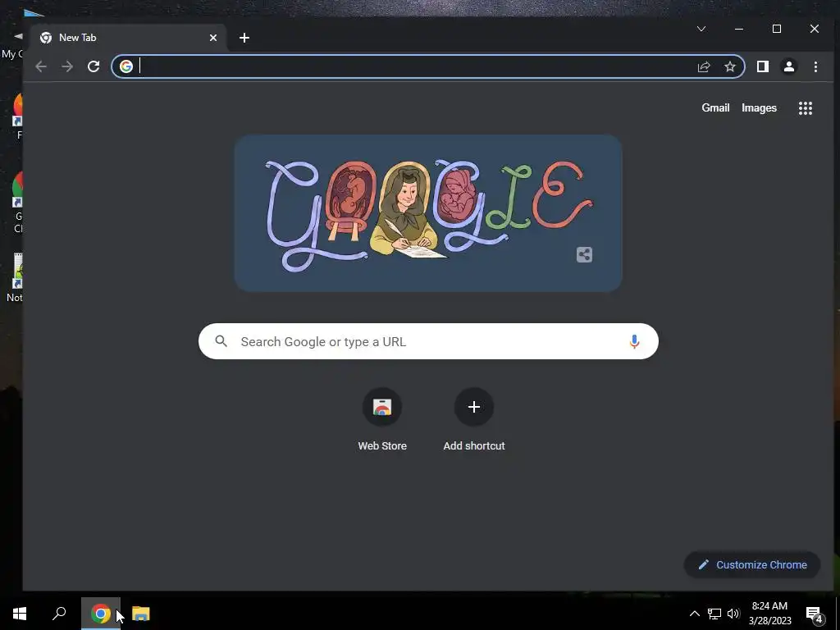Viewport: 840px width, 630px height.
Task: Minimize the Chrome window
Action: [x=739, y=29]
